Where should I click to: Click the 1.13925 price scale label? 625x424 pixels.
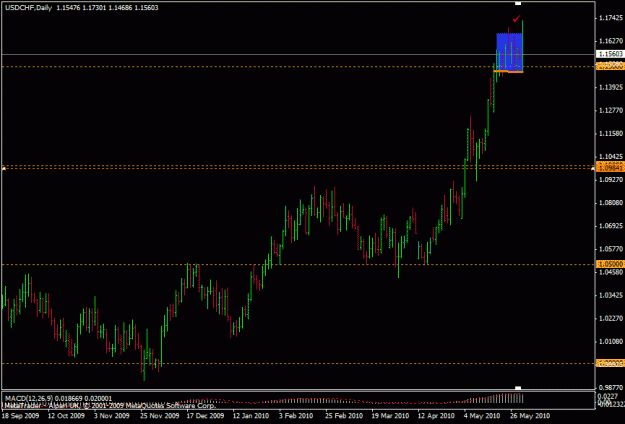tap(610, 87)
